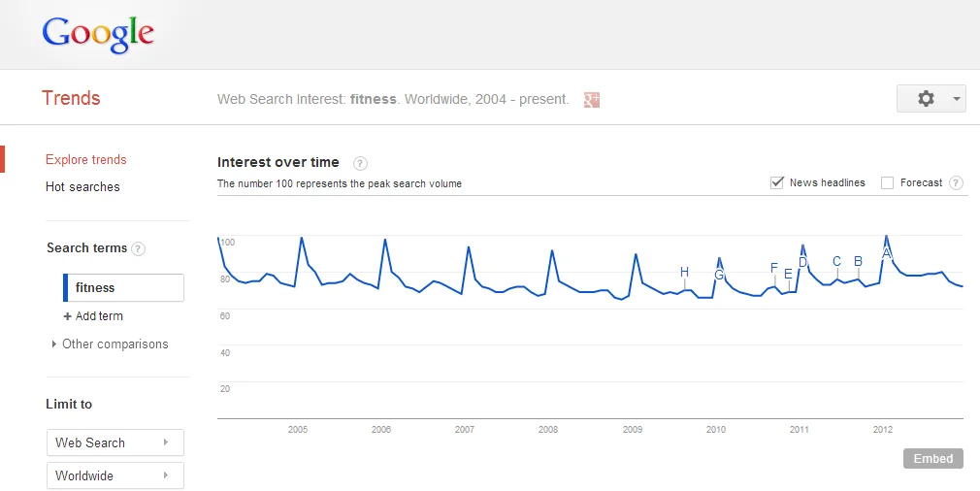Click the Trends title link
The image size is (980, 491).
tap(71, 98)
